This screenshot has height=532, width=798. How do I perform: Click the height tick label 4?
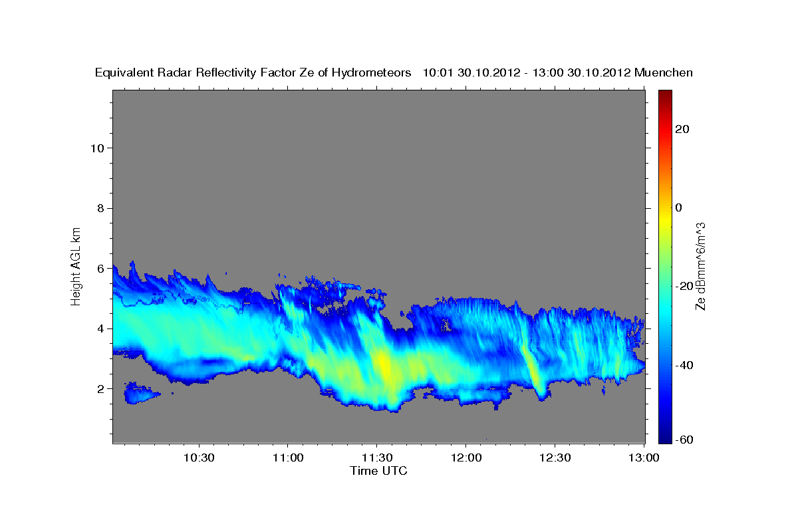100,329
